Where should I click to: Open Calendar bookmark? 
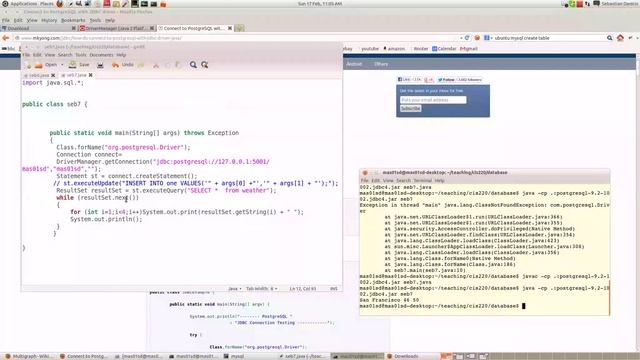(444, 49)
